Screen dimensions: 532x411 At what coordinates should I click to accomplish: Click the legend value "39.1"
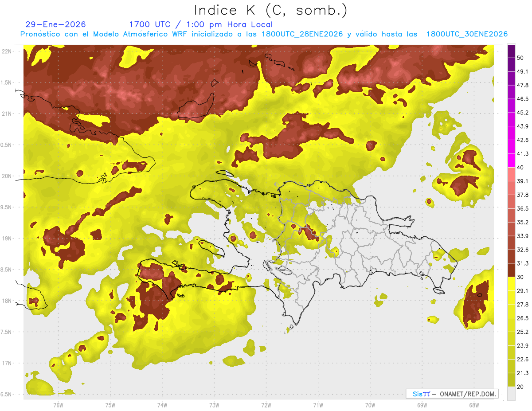pos(522,181)
